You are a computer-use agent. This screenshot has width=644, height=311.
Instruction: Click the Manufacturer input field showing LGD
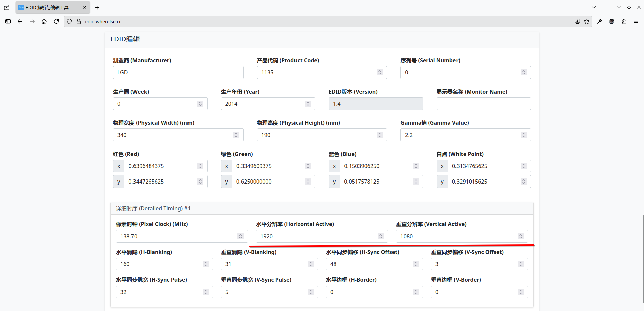click(x=178, y=72)
